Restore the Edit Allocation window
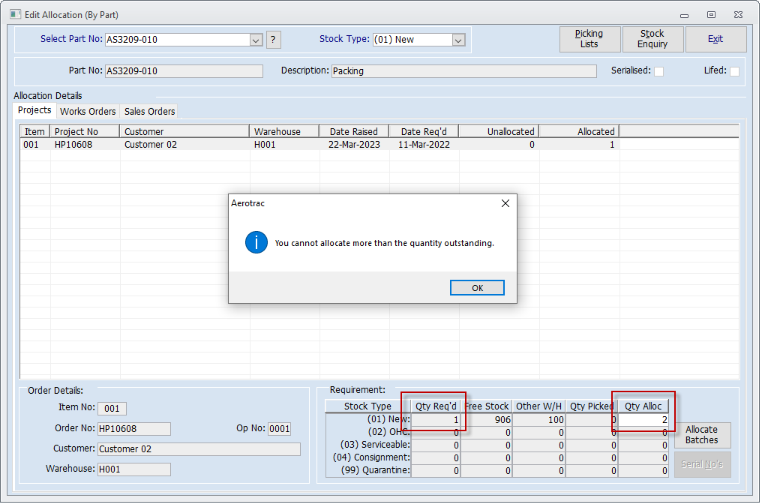 click(x=711, y=15)
